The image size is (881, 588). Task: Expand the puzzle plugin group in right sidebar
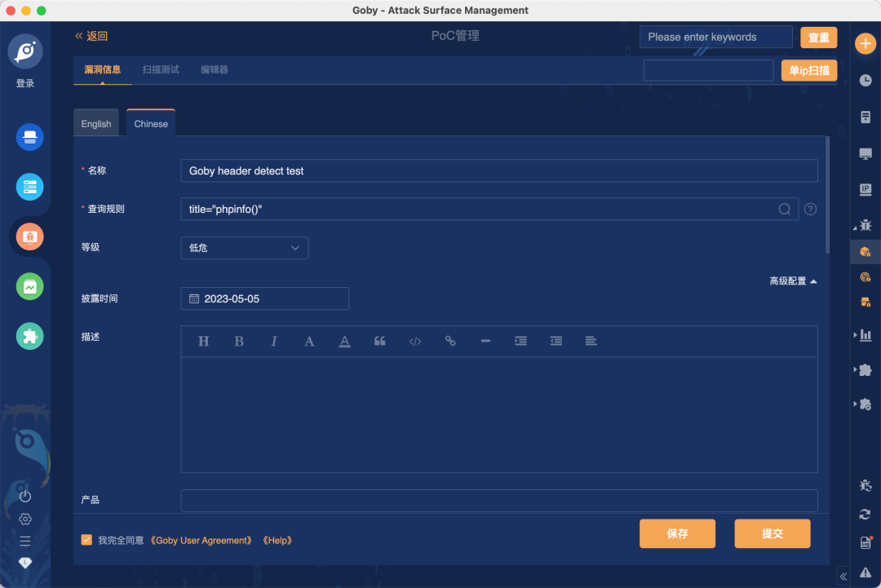coord(855,369)
